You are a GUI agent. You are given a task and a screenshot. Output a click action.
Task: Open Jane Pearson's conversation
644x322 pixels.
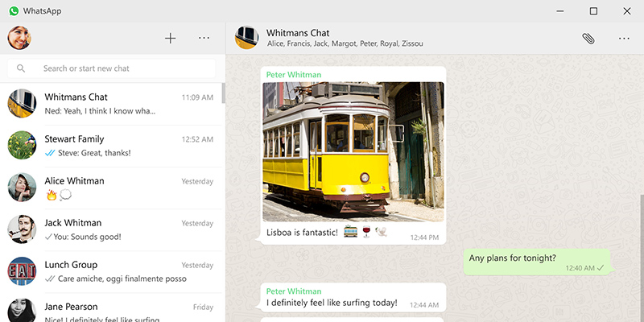pyautogui.click(x=113, y=310)
